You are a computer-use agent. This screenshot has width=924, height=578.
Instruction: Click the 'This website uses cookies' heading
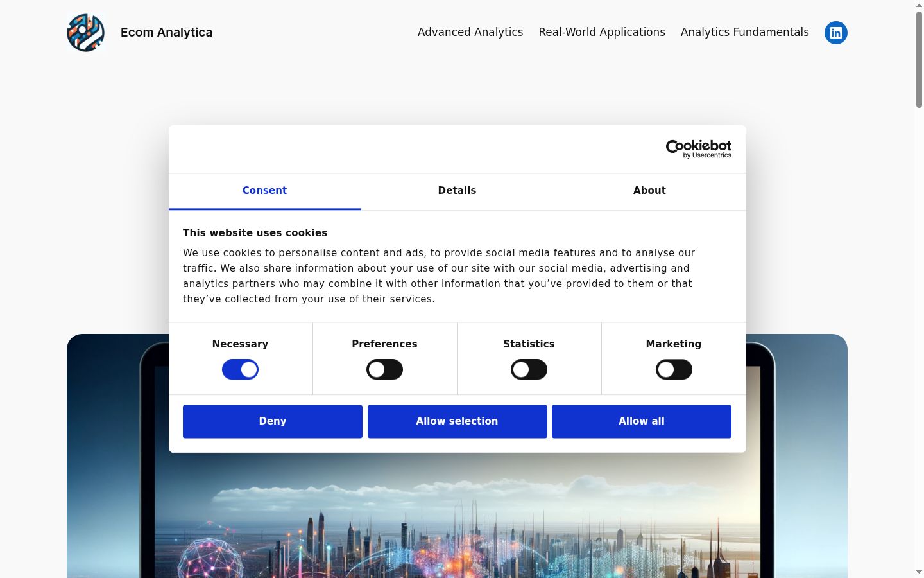point(255,233)
